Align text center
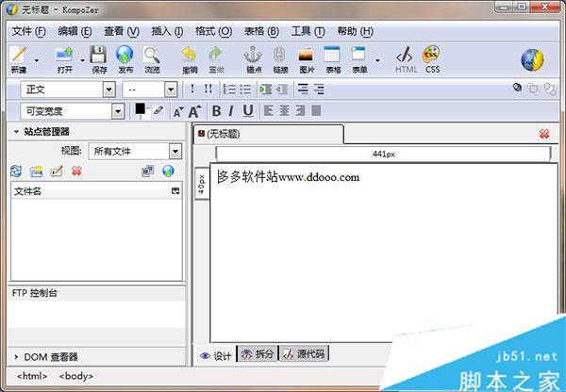Viewport: 566px width, 392px height. coord(284,110)
